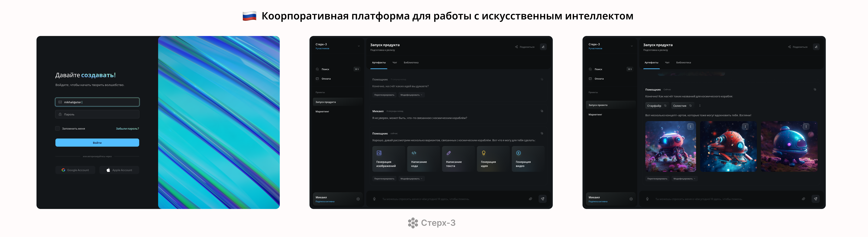Activate the microphone icon in the chat input

pyautogui.click(x=375, y=198)
